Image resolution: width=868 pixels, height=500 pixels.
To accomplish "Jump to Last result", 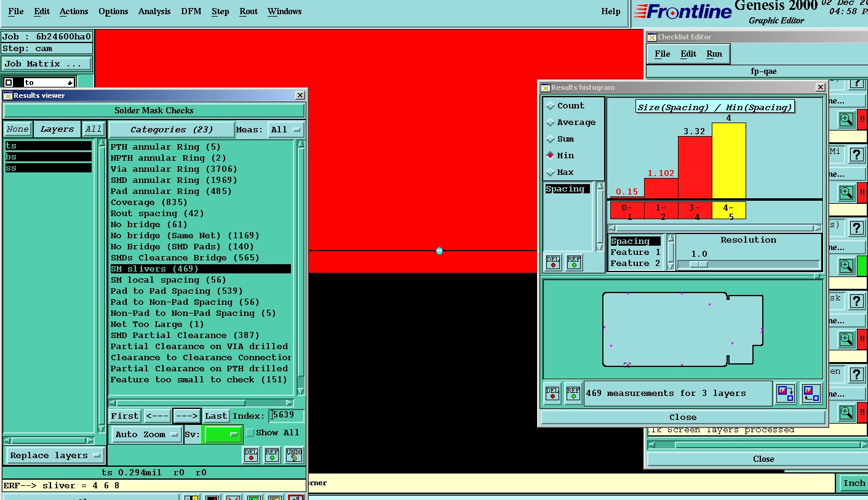I will [216, 416].
